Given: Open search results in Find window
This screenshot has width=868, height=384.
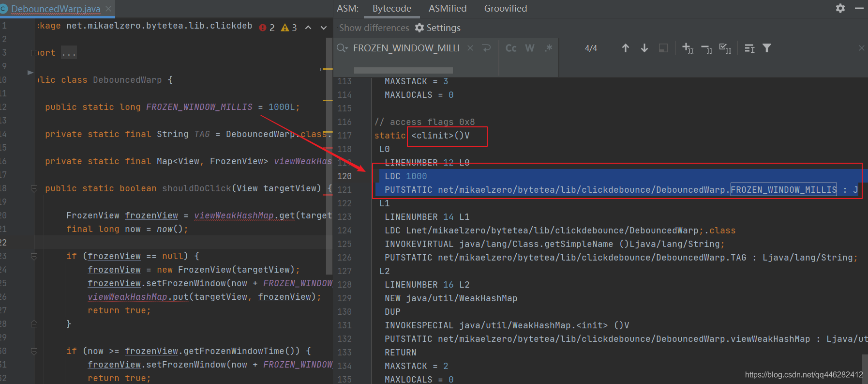Looking at the screenshot, I should [x=749, y=48].
